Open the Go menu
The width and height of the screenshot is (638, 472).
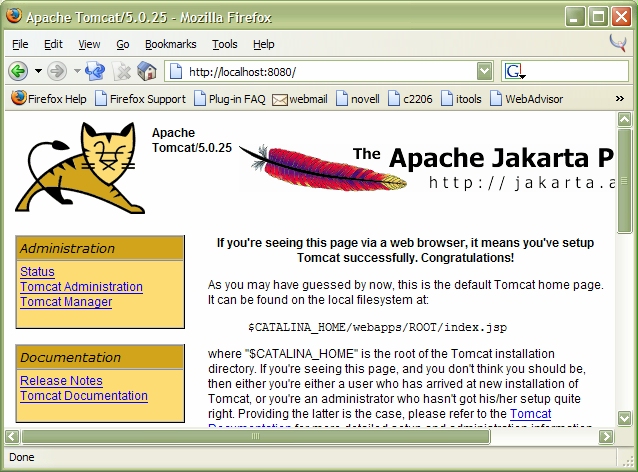(x=123, y=44)
